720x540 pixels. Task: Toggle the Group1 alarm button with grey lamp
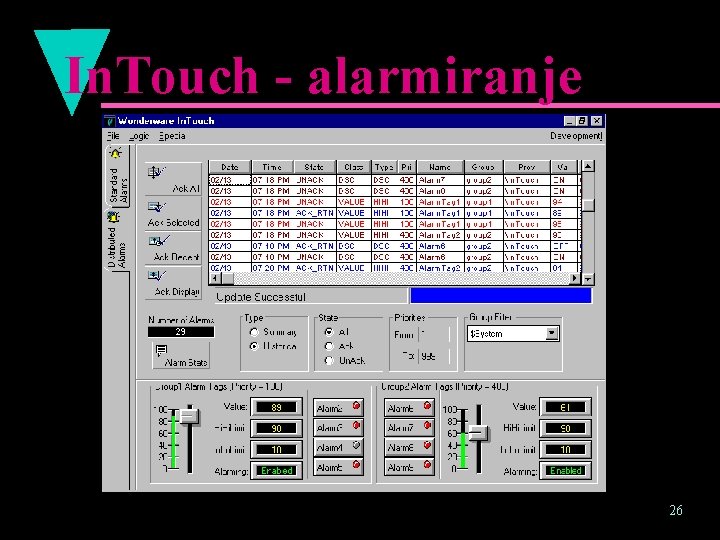338,447
